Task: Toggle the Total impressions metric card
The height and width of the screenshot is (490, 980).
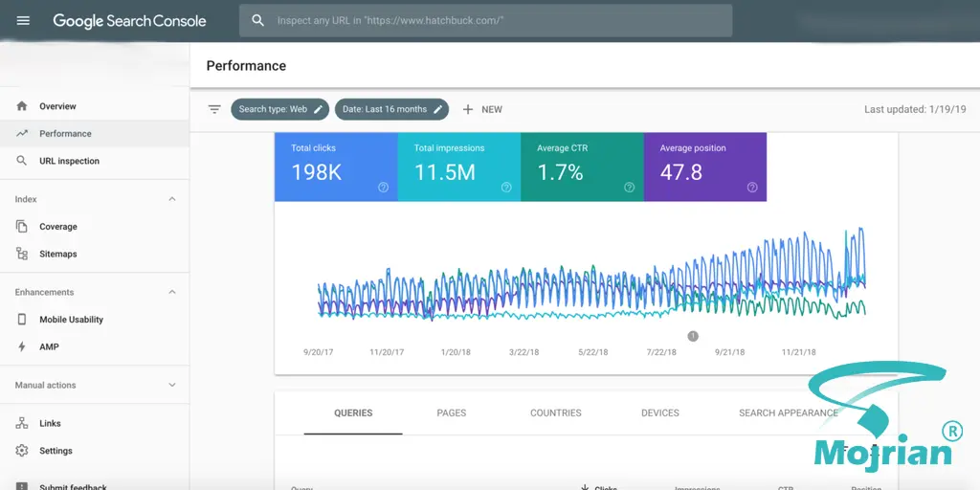Action: point(458,167)
